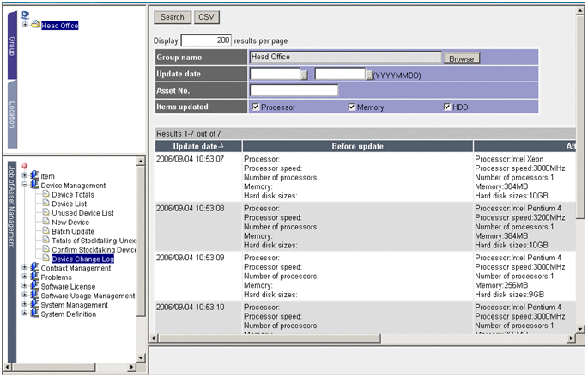Open the first update date calendar picker
588x378 pixels.
(303, 75)
